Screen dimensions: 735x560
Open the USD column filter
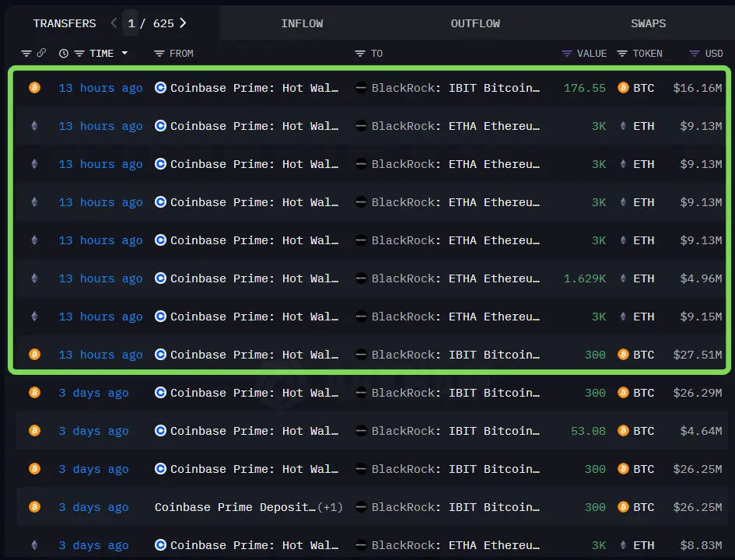tap(695, 54)
